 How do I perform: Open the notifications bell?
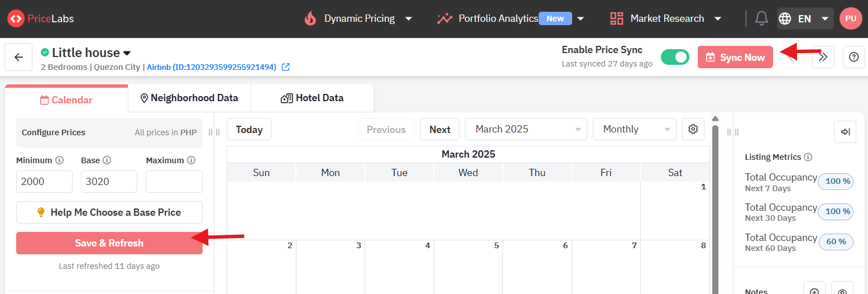click(761, 18)
